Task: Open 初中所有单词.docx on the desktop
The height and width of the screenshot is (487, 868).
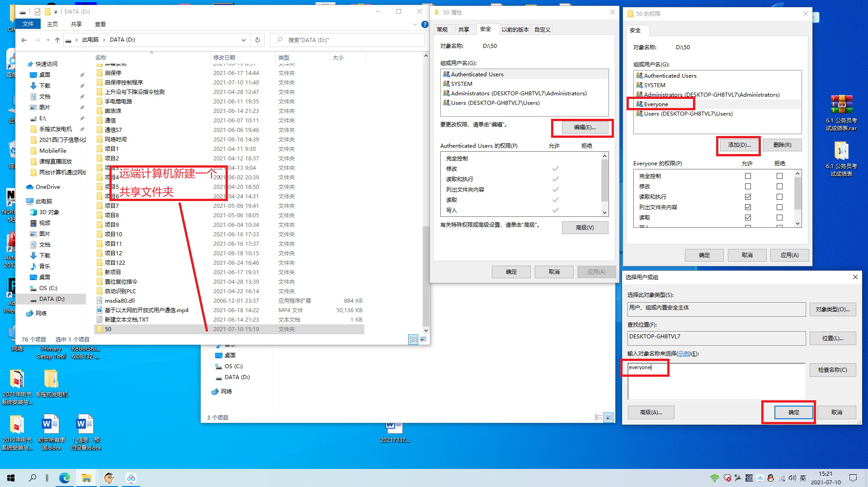Action: 51,432
